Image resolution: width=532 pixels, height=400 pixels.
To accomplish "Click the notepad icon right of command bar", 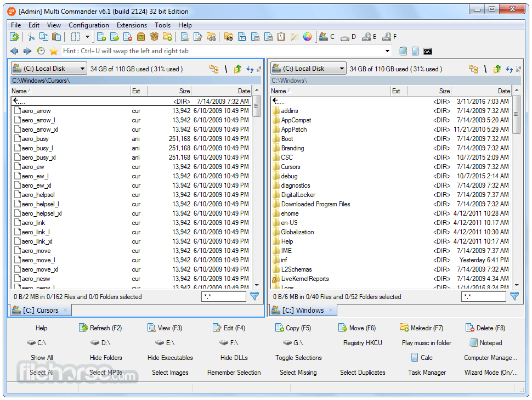I will point(403,51).
